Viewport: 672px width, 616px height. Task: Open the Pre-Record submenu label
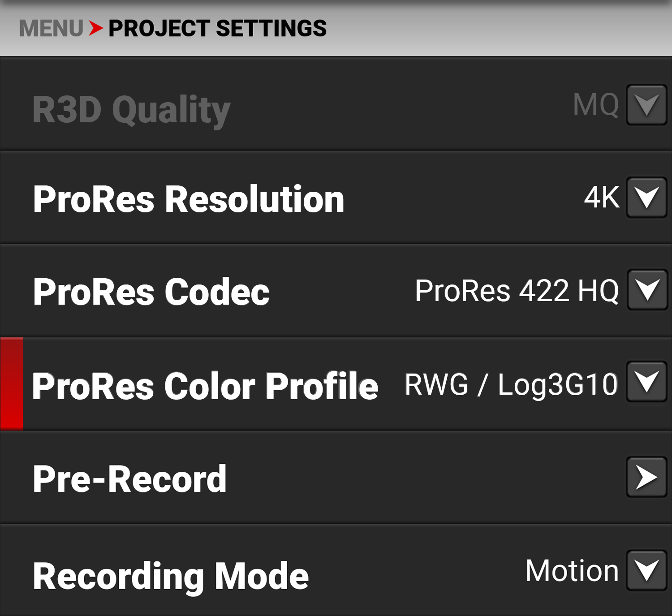pyautogui.click(x=129, y=479)
